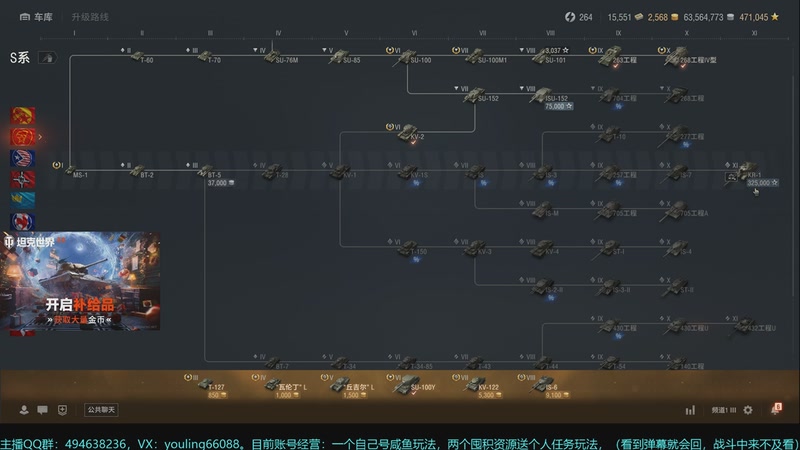Open the 车库 garage tab
Screen dimensions: 800x450
[36, 17]
